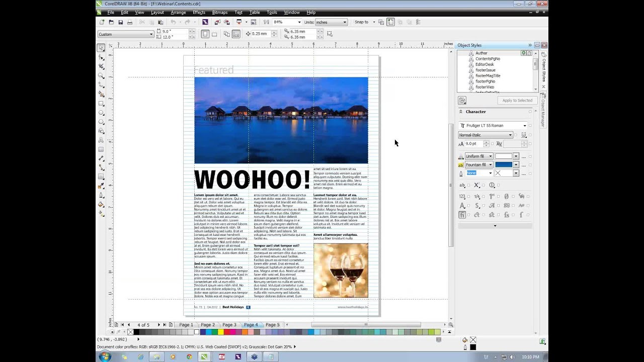This screenshot has height=362, width=644.
Task: Open the Effects menu
Action: [199, 12]
